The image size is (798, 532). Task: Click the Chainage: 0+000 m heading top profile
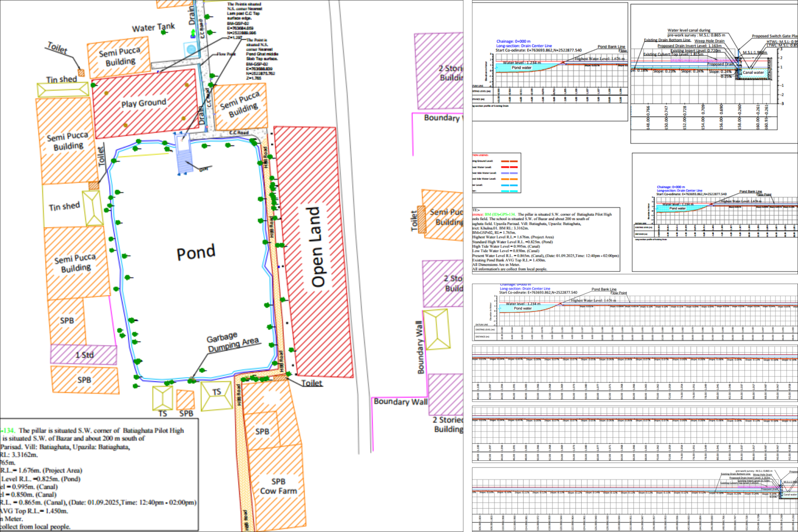513,41
